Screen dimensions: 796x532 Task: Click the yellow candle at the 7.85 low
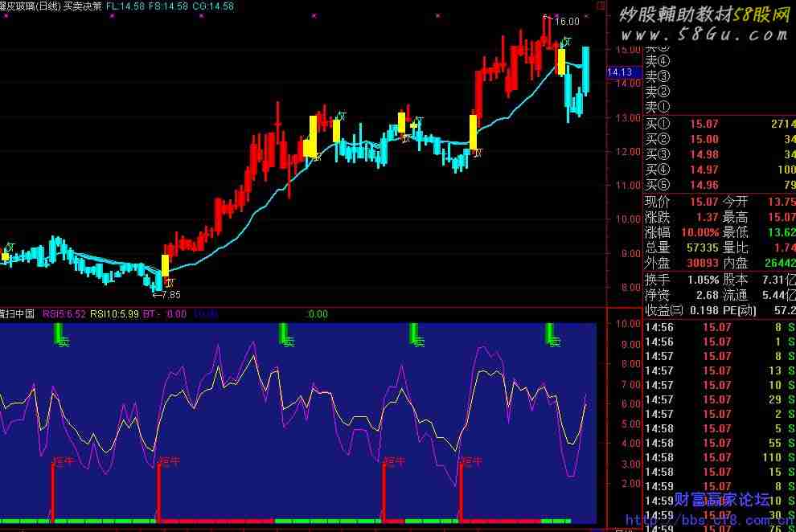point(165,265)
